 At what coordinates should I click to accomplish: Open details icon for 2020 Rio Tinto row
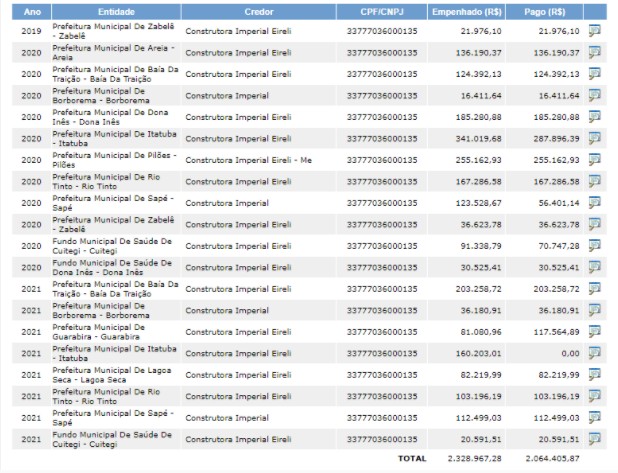pyautogui.click(x=594, y=181)
